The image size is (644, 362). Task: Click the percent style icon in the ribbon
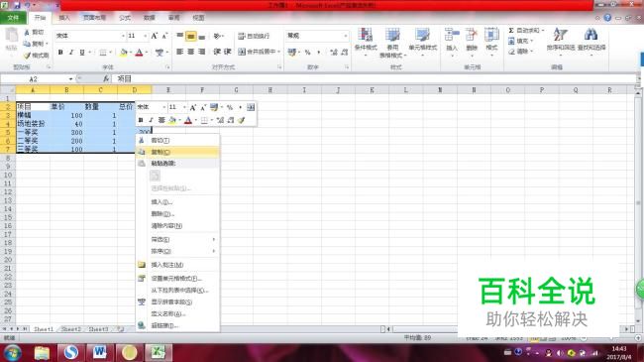(x=307, y=53)
